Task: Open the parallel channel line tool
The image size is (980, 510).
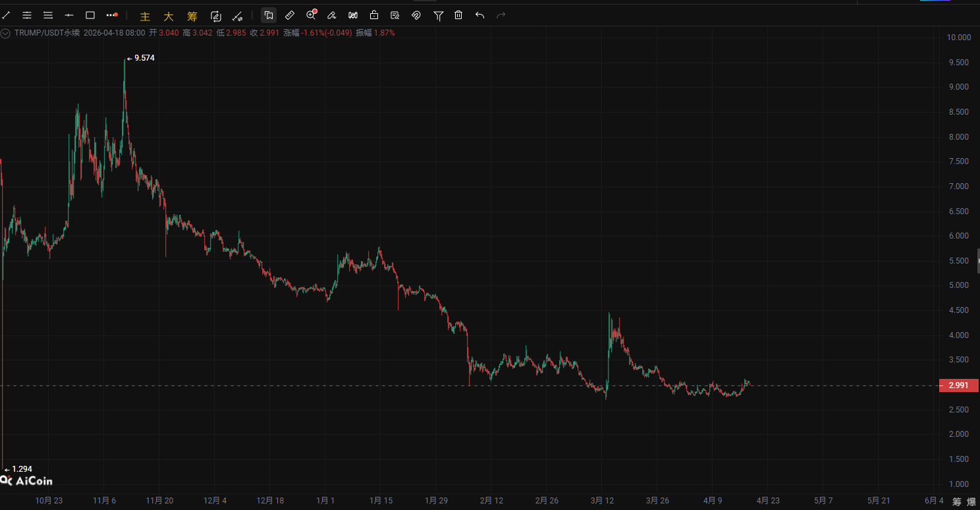Action: pos(27,14)
